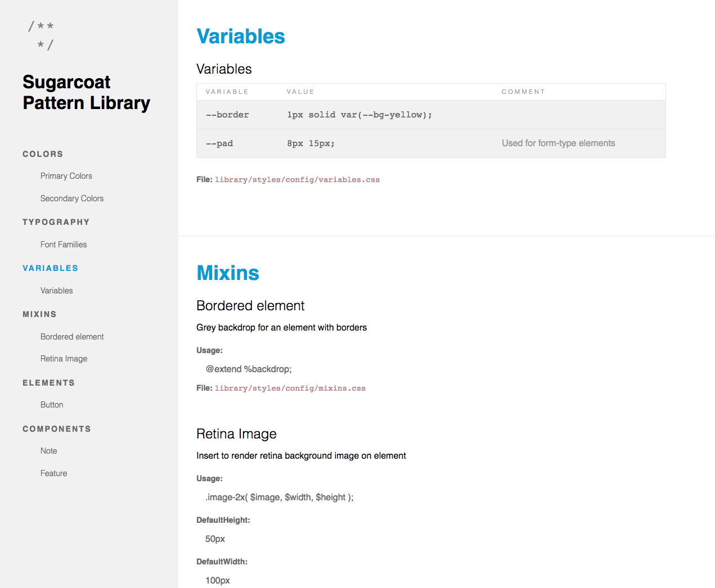Click the black Variables subsection title
Screen dimensions: 715x588
tap(224, 69)
